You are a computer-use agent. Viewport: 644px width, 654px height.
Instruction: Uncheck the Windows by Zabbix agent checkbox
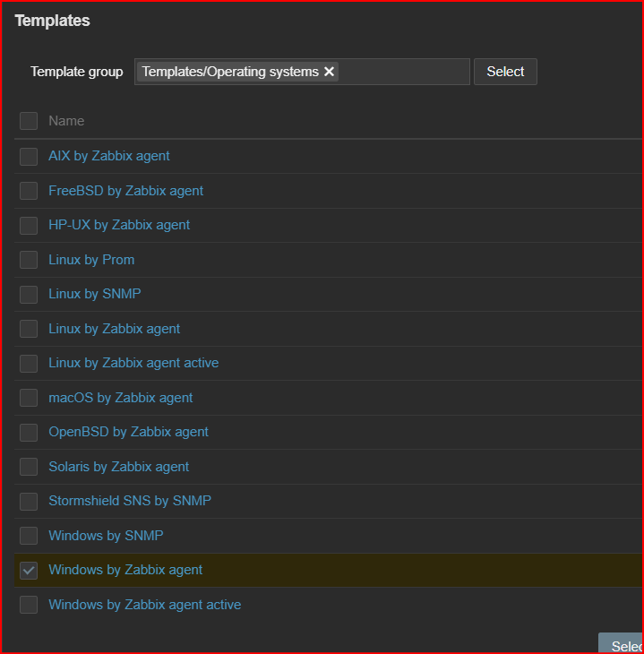click(x=29, y=571)
